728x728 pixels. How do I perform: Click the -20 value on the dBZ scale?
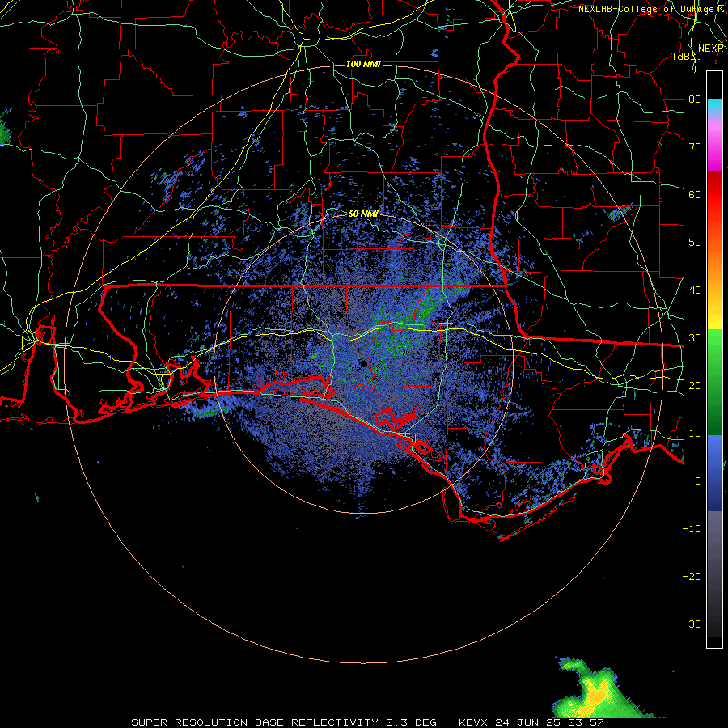692,576
